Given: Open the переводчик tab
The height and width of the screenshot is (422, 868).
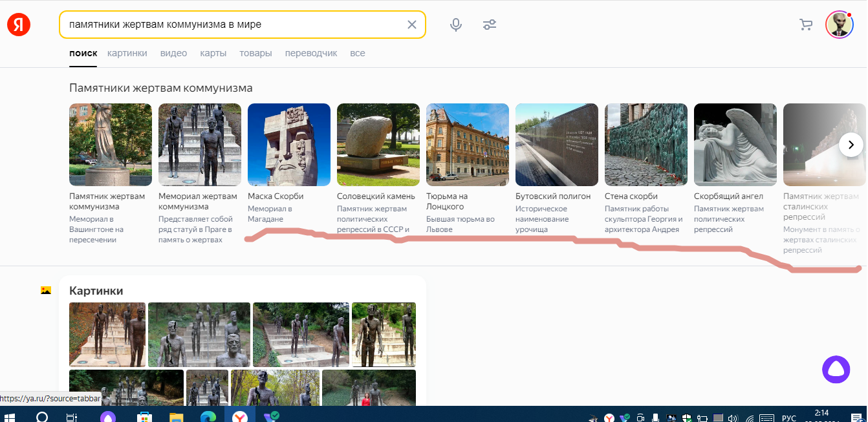Looking at the screenshot, I should pos(311,53).
